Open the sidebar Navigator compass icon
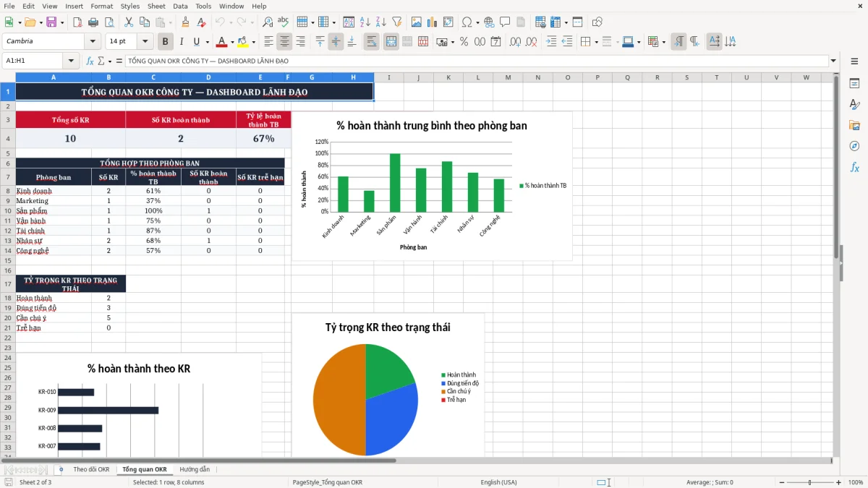This screenshot has width=868, height=488. pyautogui.click(x=854, y=146)
